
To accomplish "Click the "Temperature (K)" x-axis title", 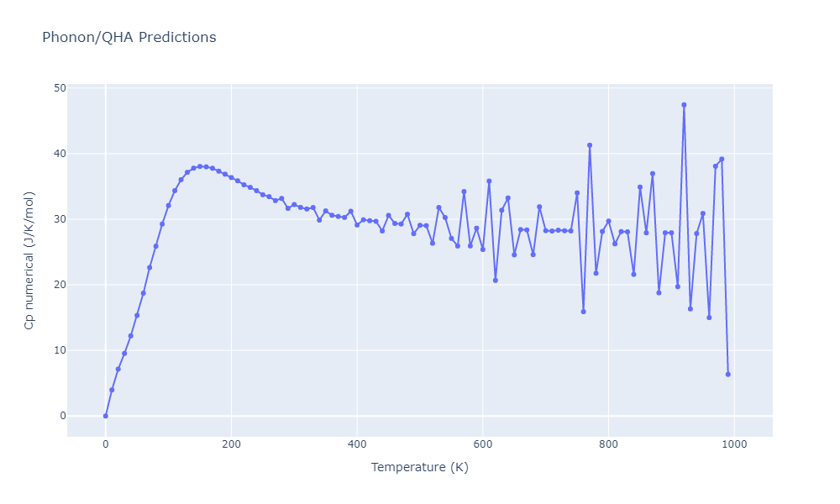I will [x=419, y=467].
